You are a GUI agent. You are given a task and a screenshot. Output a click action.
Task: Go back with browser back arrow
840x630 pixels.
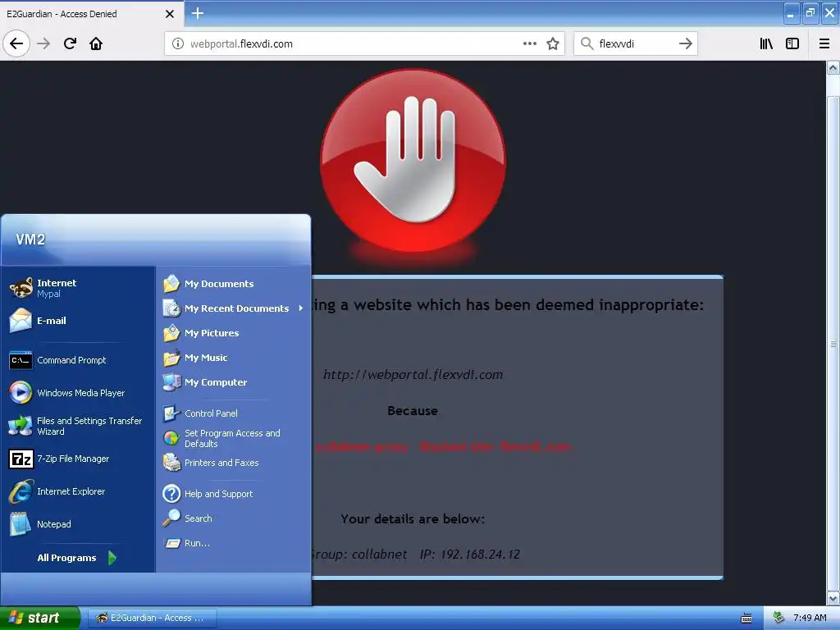coord(16,43)
